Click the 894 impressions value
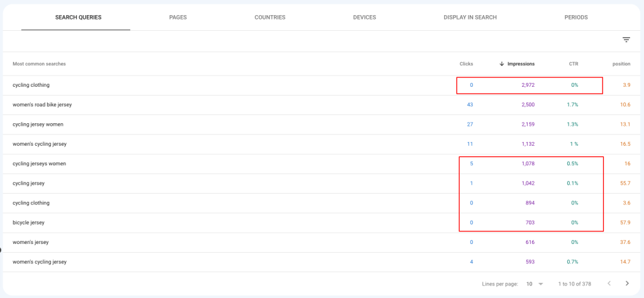Viewport: 644px width, 298px height. (530, 203)
